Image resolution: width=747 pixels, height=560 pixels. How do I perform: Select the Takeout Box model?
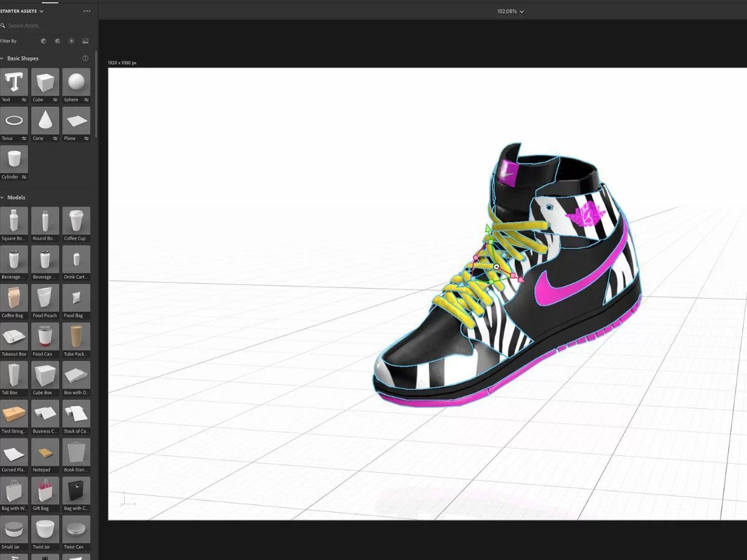pyautogui.click(x=14, y=337)
